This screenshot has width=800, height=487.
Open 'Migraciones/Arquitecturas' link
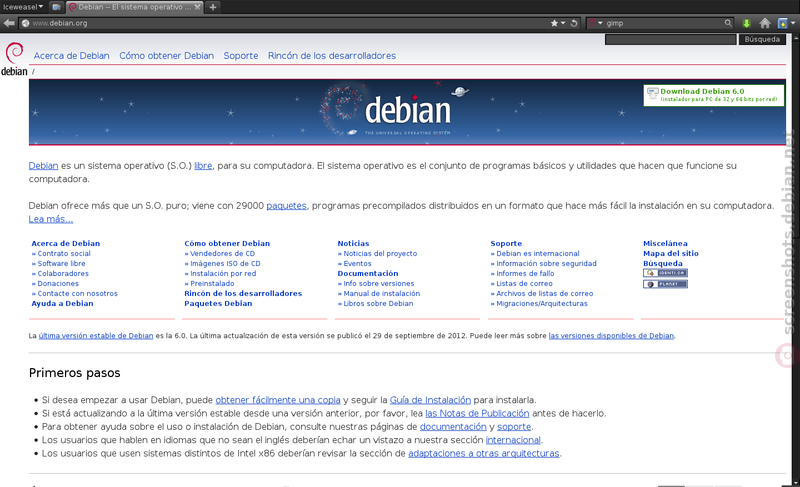542,303
